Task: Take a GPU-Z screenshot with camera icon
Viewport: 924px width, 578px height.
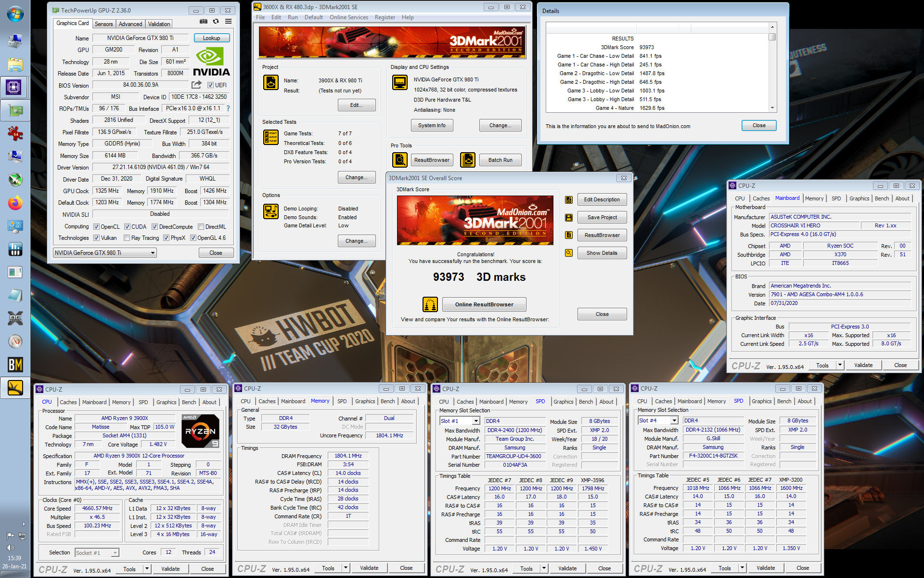Action: 204,22
